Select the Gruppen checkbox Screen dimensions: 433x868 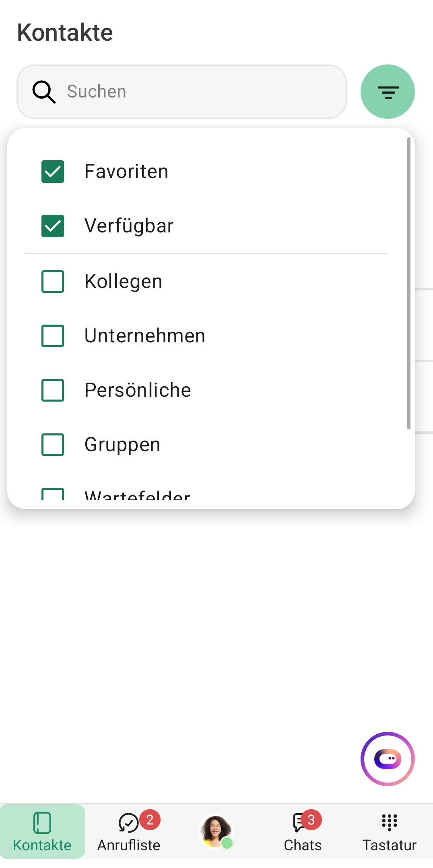click(x=53, y=445)
